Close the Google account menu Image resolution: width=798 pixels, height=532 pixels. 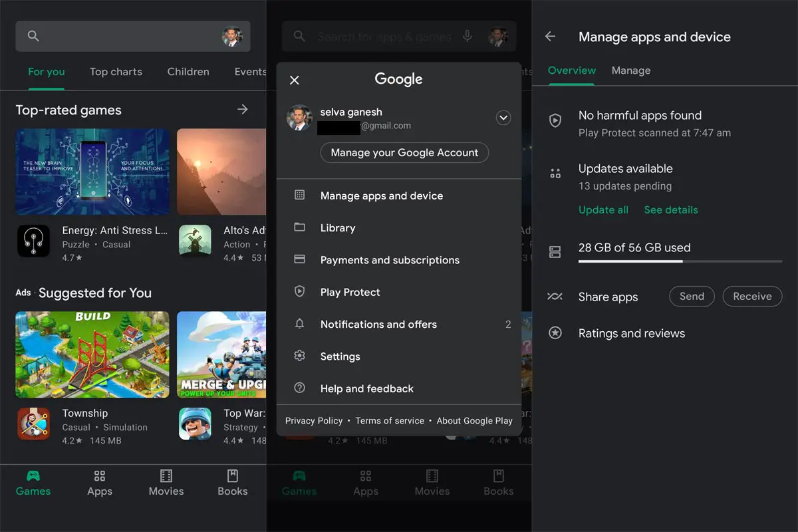point(295,80)
